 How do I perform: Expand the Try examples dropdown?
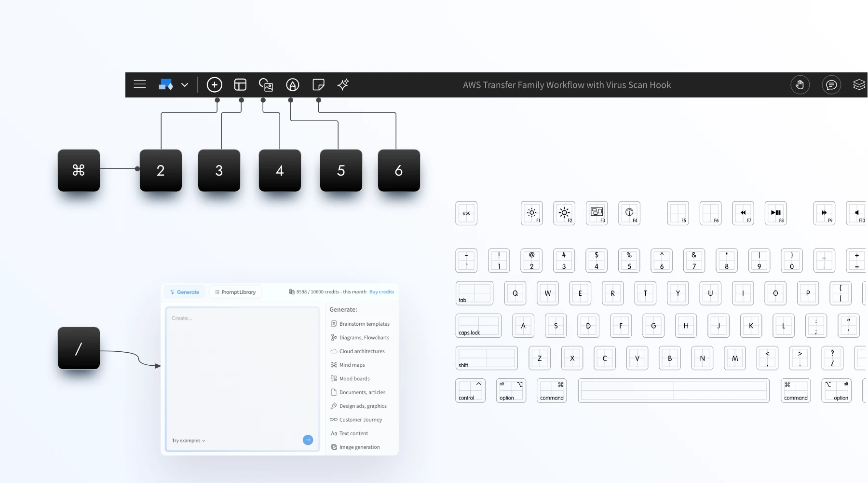coord(188,440)
